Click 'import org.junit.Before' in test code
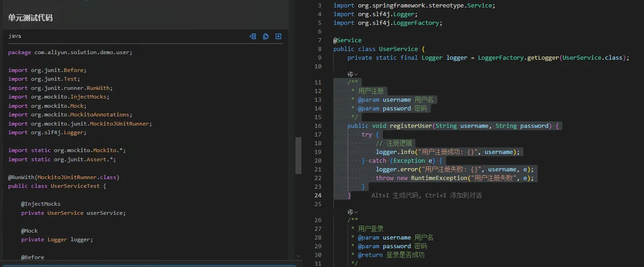This screenshot has height=267, width=644. 47,70
